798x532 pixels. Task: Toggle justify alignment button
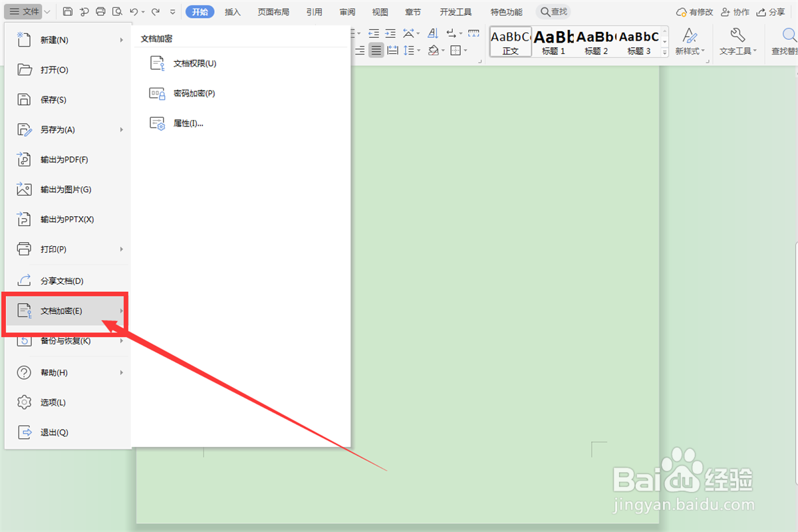point(376,51)
